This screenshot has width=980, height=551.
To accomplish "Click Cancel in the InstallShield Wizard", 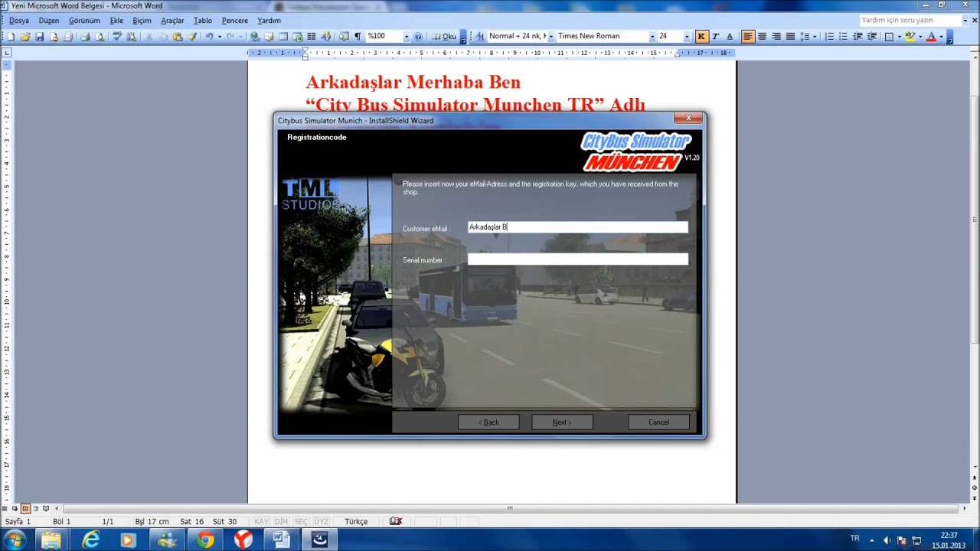I will [x=658, y=422].
